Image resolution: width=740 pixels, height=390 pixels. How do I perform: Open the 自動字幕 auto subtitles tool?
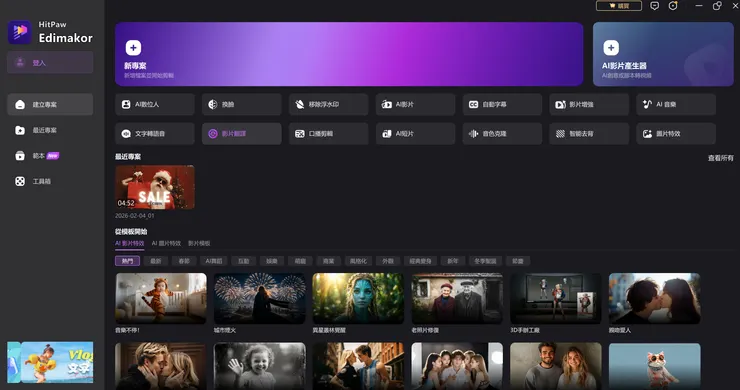tap(502, 104)
